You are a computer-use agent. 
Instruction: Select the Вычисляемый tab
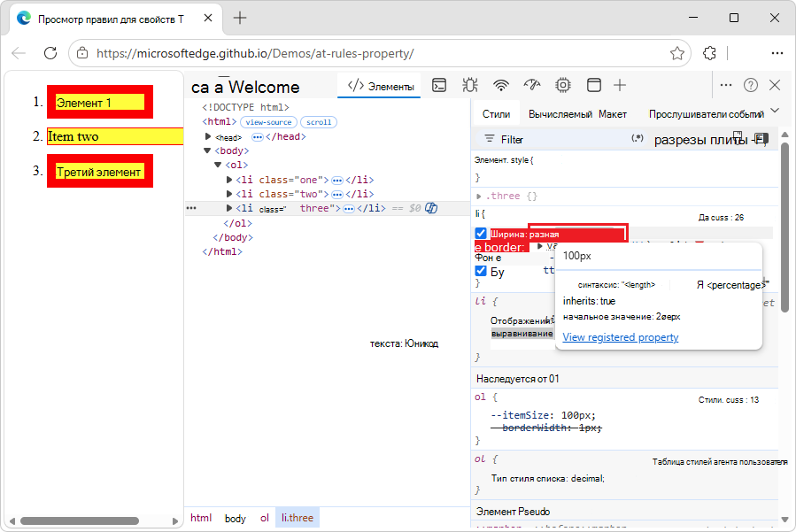click(x=560, y=114)
